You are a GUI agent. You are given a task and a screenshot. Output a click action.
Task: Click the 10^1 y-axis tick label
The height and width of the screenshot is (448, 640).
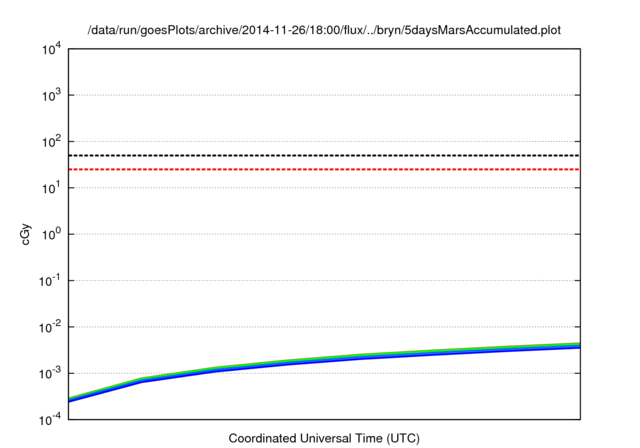click(x=51, y=189)
